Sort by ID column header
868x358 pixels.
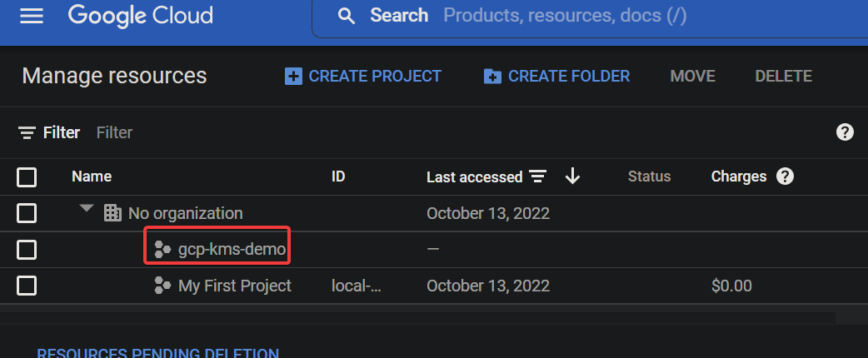click(338, 177)
